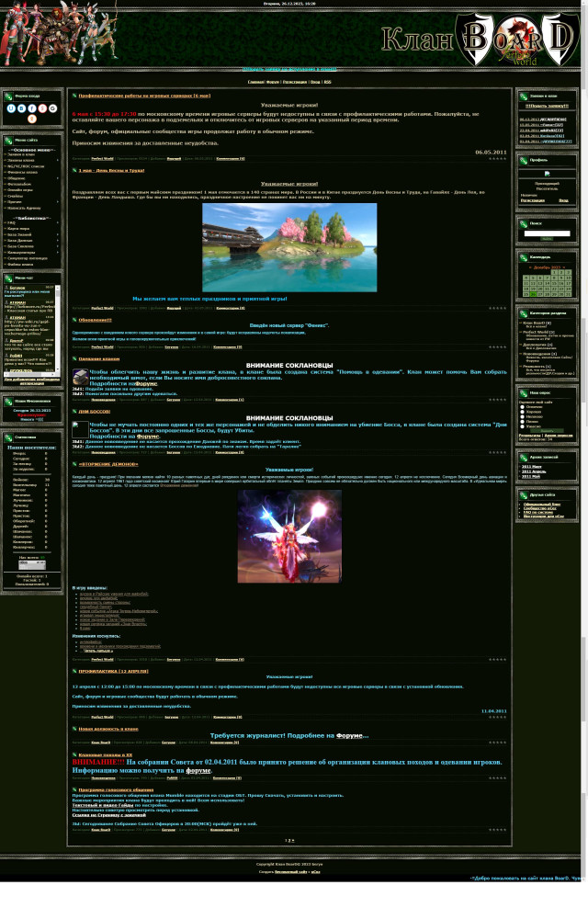Image resolution: width=588 pixels, height=919 pixels.
Task: Go to the next month in the calendar
Action: click(564, 267)
